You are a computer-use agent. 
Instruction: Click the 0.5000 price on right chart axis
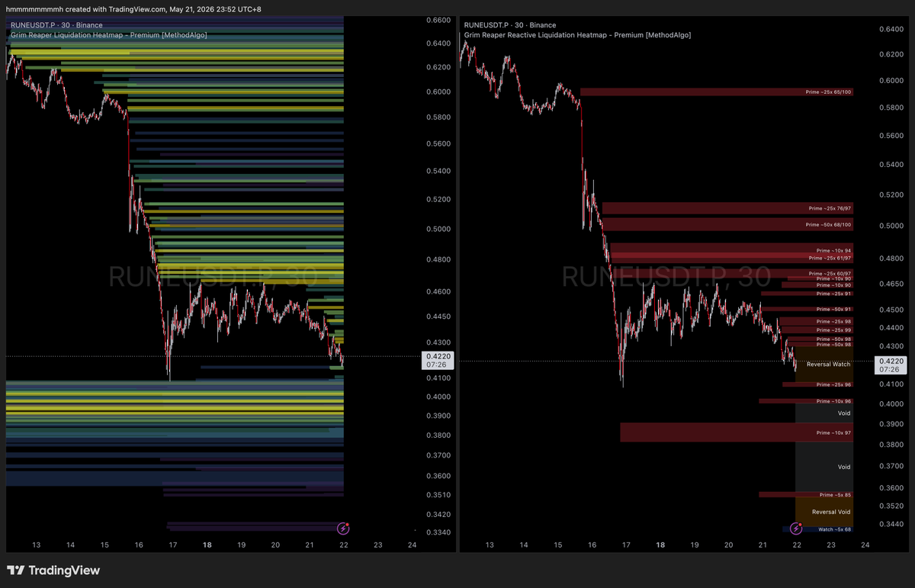click(891, 226)
